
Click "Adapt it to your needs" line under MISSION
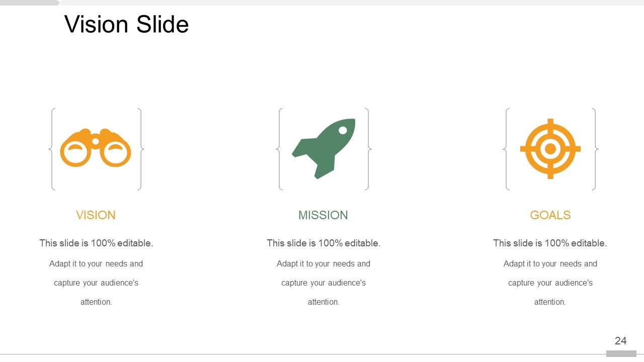click(324, 264)
